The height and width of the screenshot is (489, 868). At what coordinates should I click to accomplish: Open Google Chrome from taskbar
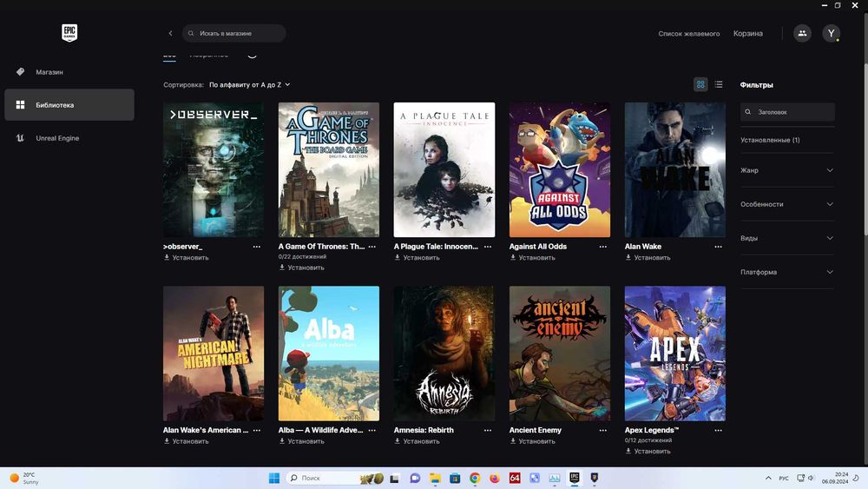click(475, 478)
